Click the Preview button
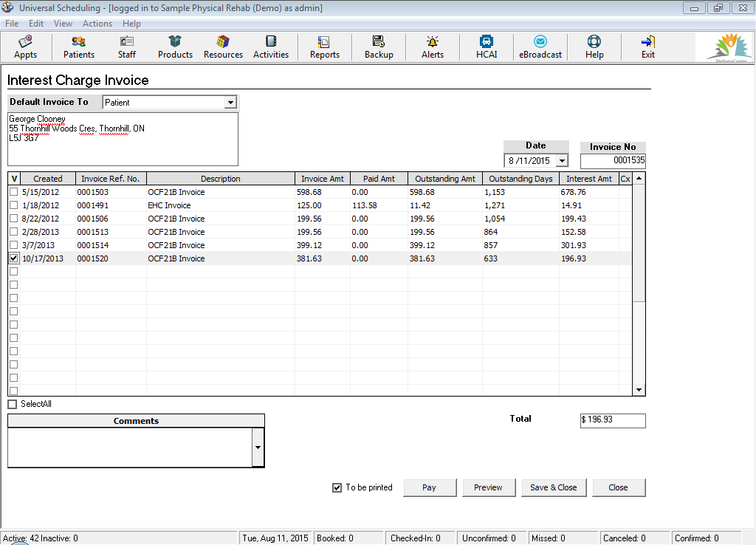756x545 pixels. [x=489, y=487]
